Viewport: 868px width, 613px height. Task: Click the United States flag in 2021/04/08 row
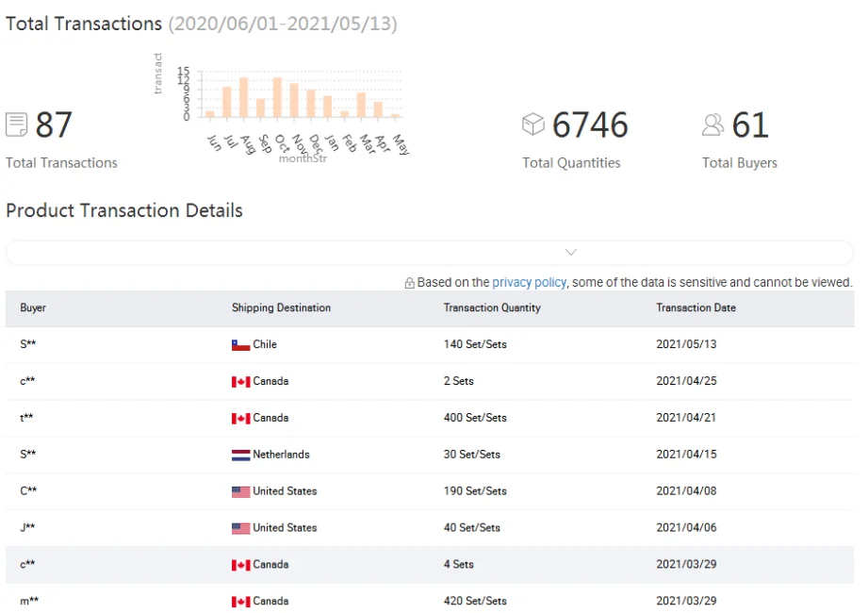click(240, 491)
